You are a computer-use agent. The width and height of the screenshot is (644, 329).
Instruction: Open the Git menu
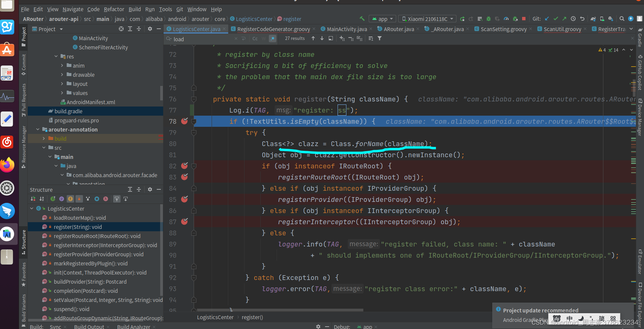(x=180, y=9)
